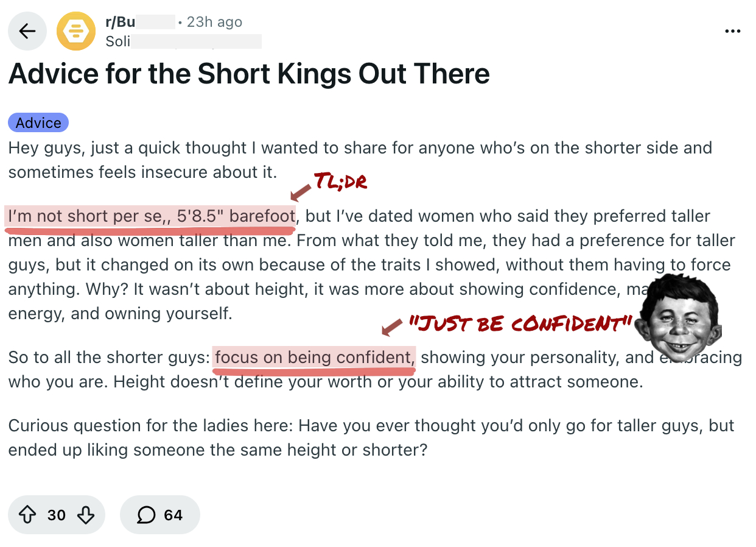Click the red arrow pointing at "barefoot"
The height and width of the screenshot is (547, 756).
coord(300,192)
